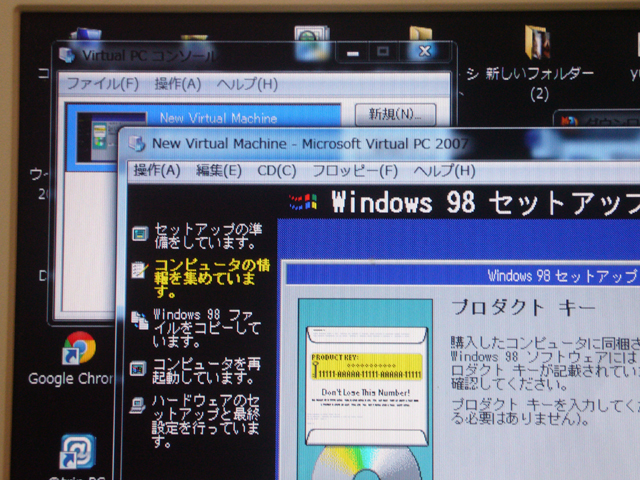This screenshot has width=640, height=480.
Task: Open the CD(C) menu
Action: pos(277,171)
